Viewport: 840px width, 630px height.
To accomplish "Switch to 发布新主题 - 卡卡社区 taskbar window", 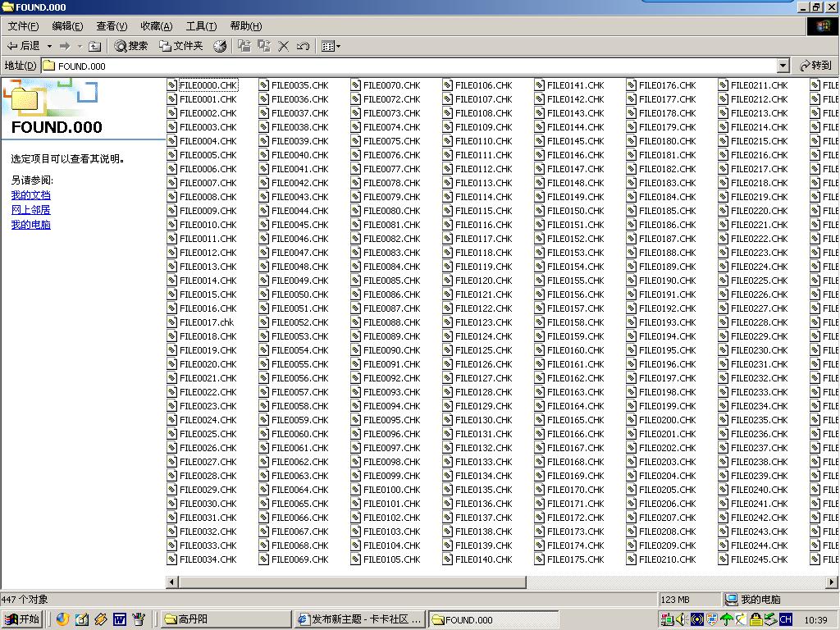I will pyautogui.click(x=361, y=619).
